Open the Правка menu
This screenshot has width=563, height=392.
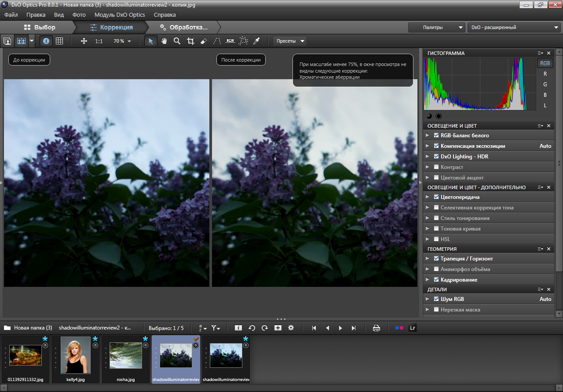tap(36, 15)
